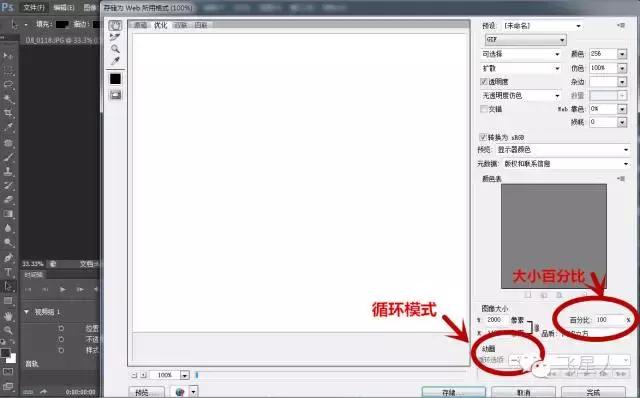
Task: Open the 可选择 color reduction dropdown
Action: (521, 54)
